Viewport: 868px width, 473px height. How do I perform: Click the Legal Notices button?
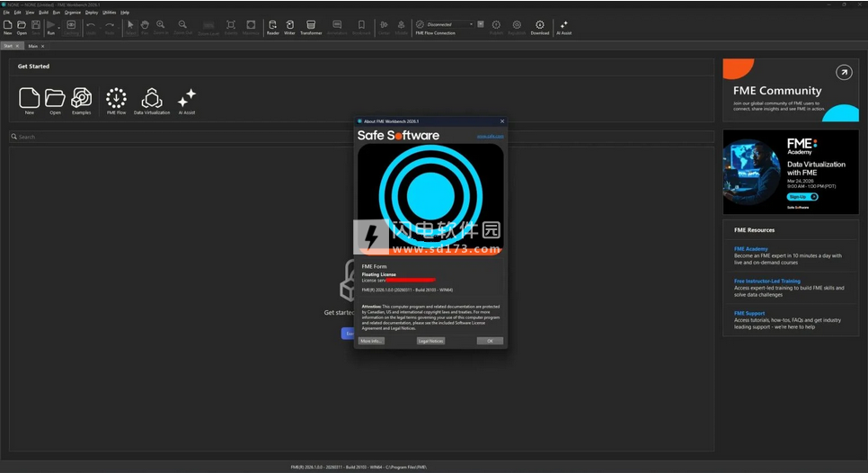tap(430, 341)
